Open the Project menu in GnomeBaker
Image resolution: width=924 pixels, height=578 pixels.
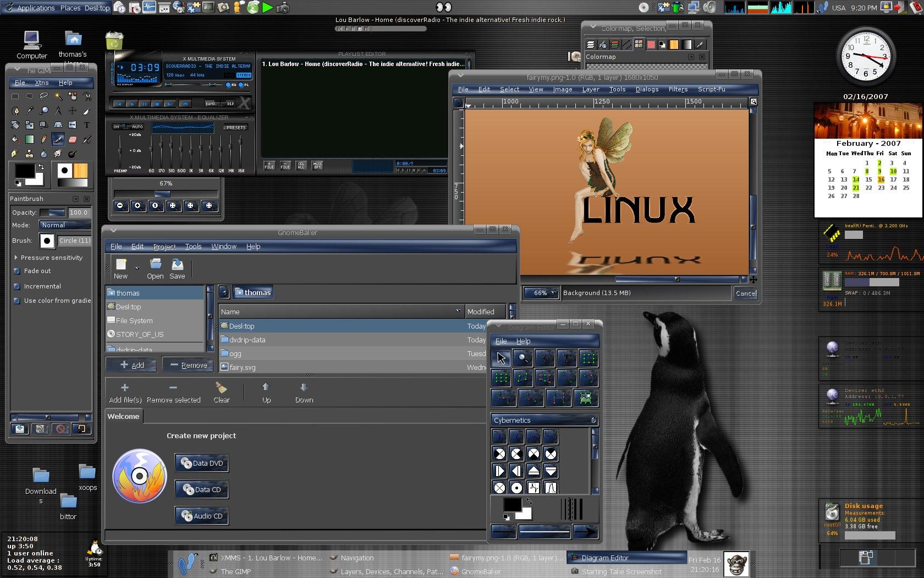click(x=164, y=247)
